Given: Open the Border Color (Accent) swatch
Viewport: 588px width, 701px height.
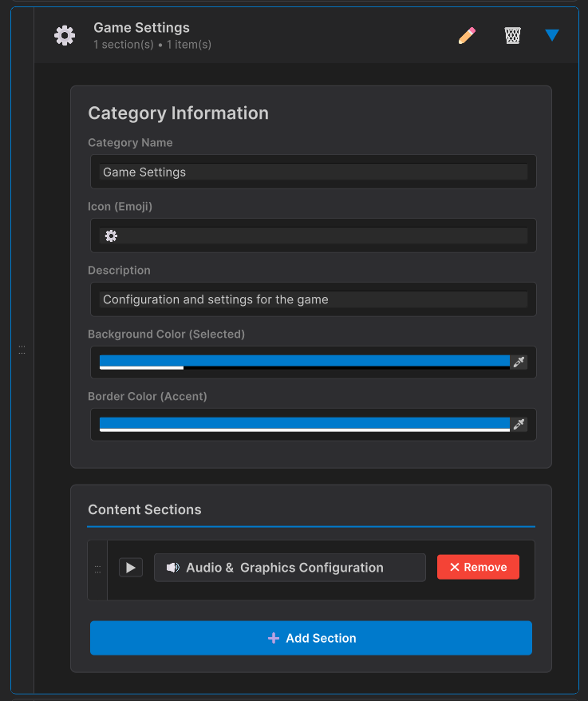Looking at the screenshot, I should (x=304, y=424).
